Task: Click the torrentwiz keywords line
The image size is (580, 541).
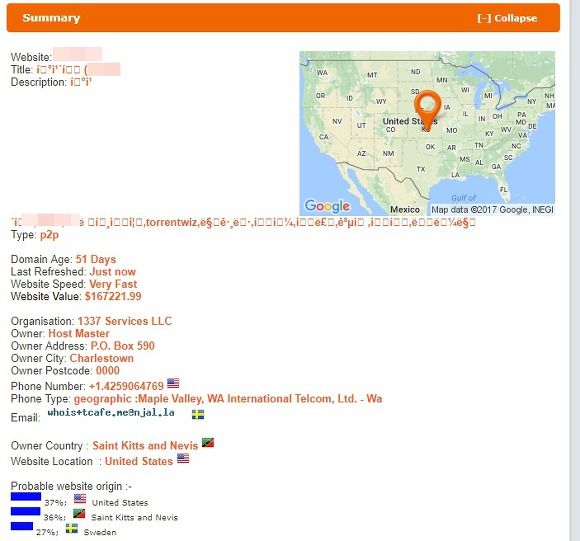Action: click(243, 222)
